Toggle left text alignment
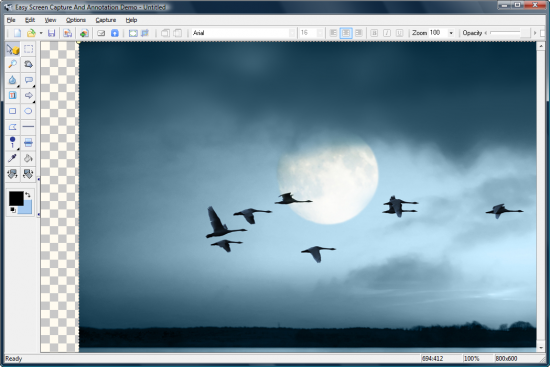Screen dimensions: 550x367 333,33
